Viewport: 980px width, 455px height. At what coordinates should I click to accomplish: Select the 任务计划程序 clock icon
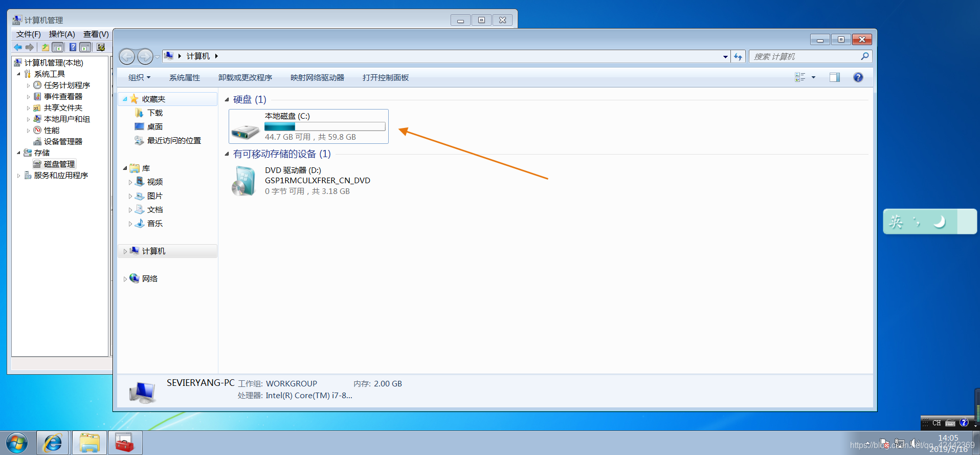click(x=37, y=85)
